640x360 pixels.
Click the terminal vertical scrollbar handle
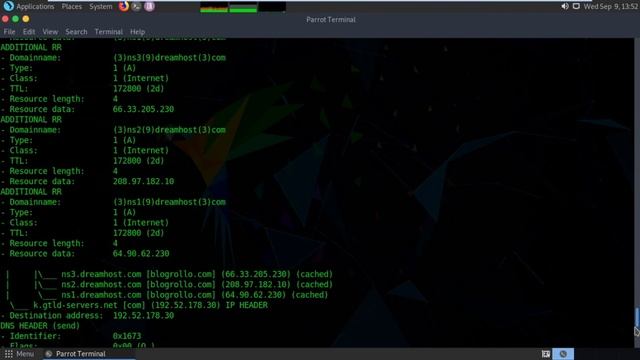[637, 318]
